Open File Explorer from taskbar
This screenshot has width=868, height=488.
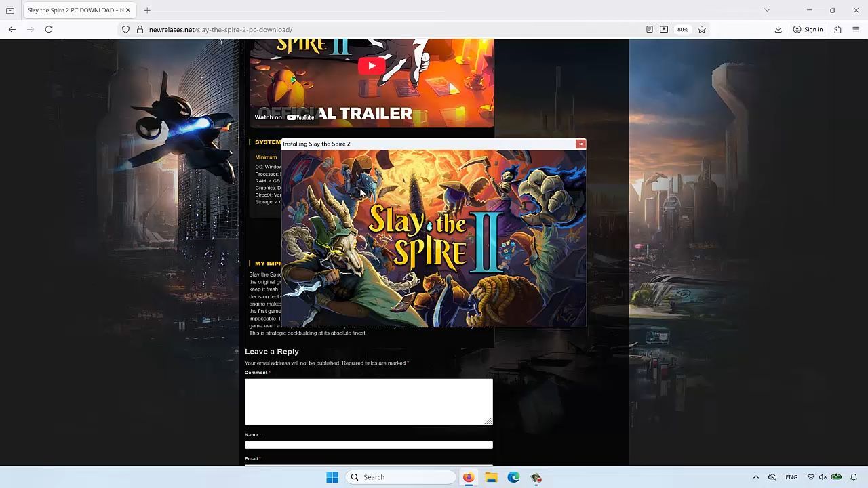click(491, 477)
